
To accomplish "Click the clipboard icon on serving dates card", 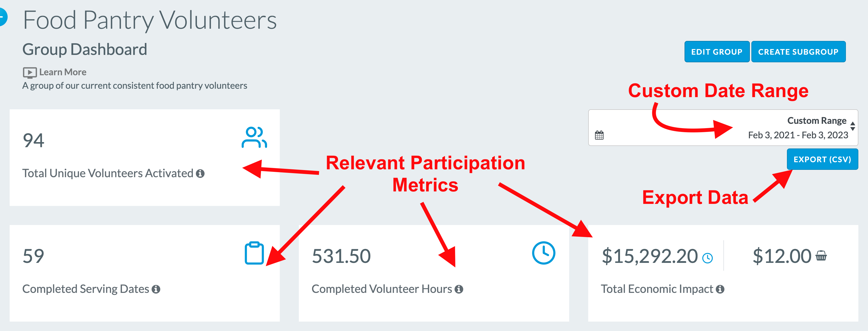I will (x=254, y=253).
